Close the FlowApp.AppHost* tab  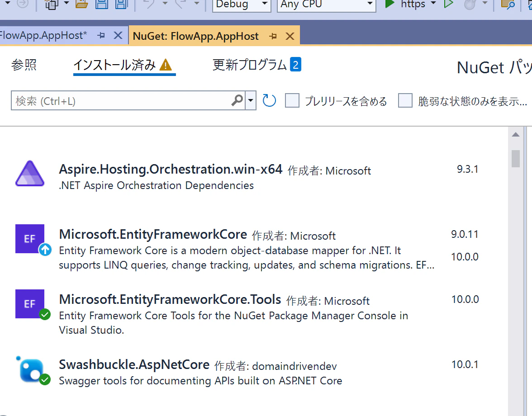[118, 35]
